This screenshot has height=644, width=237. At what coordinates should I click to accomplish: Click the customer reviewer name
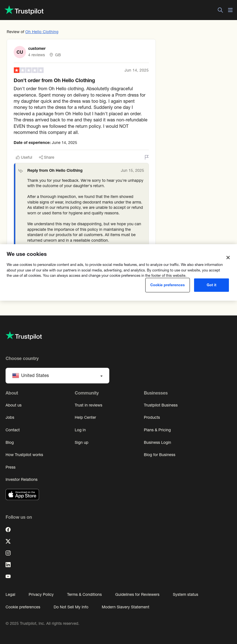coord(37,48)
